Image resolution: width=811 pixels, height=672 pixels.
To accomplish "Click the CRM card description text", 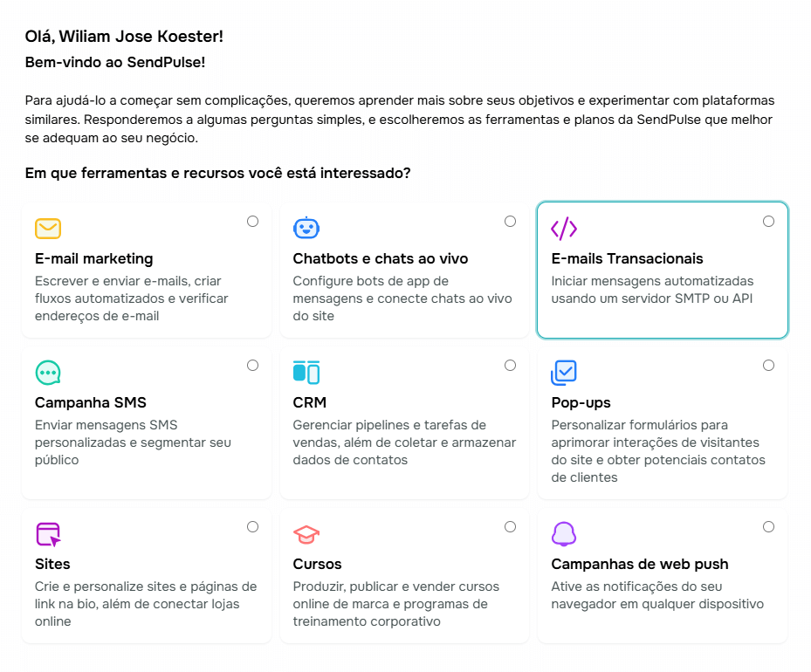I will (404, 442).
